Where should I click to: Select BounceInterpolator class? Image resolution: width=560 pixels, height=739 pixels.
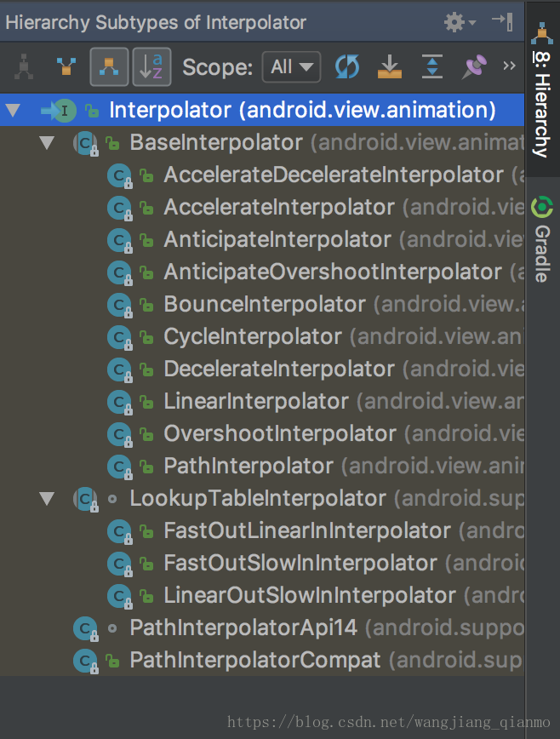pyautogui.click(x=262, y=305)
